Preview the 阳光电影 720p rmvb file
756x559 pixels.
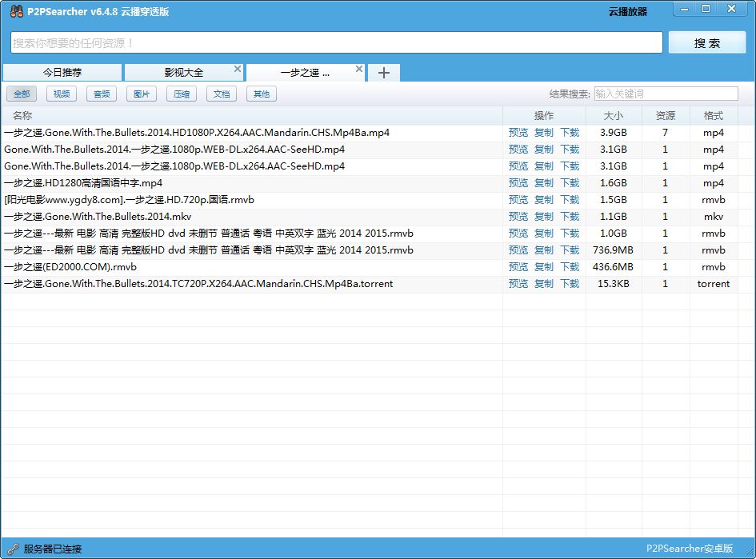tap(518, 199)
